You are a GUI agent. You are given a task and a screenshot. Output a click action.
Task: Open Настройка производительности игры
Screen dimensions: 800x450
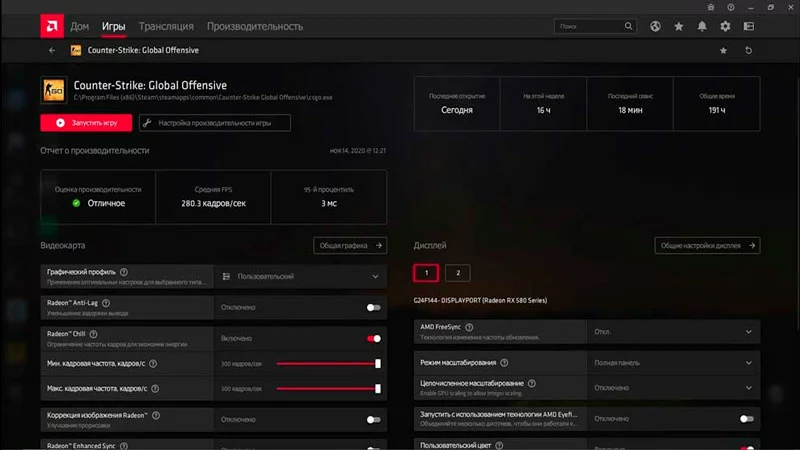(215, 123)
